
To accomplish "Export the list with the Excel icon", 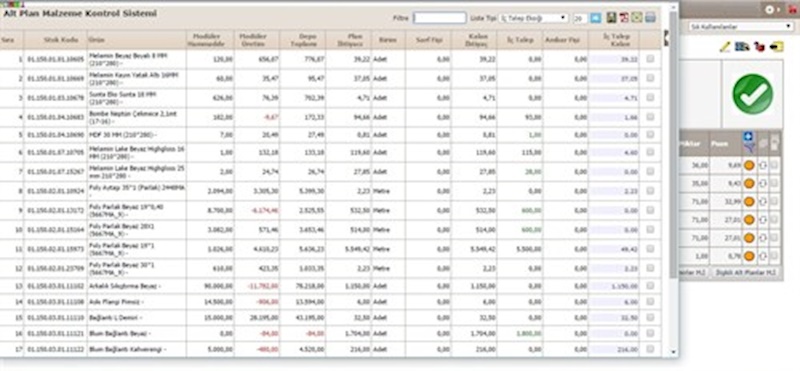I will (x=612, y=18).
